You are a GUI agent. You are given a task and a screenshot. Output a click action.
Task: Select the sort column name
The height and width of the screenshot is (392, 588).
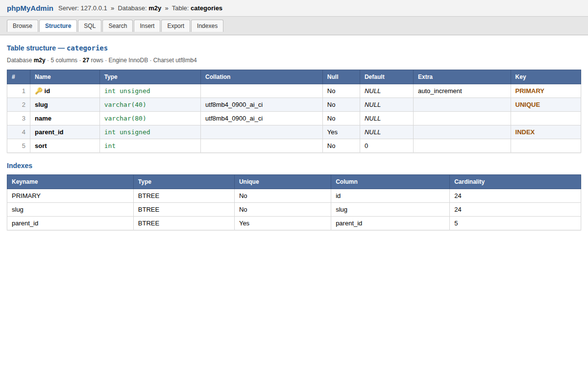point(41,146)
